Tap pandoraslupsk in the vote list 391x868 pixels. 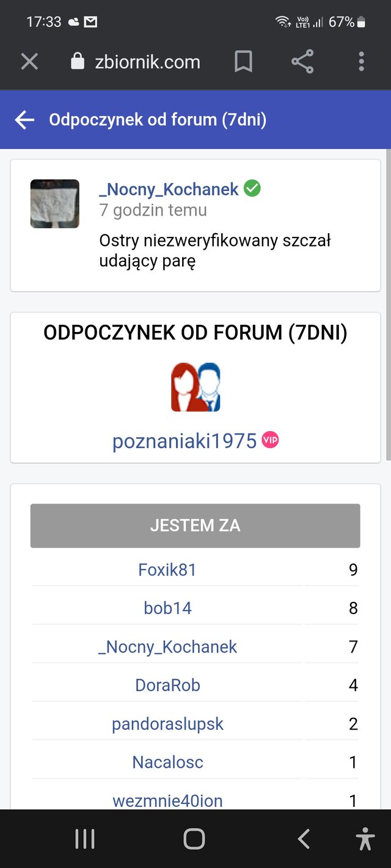[x=167, y=723]
